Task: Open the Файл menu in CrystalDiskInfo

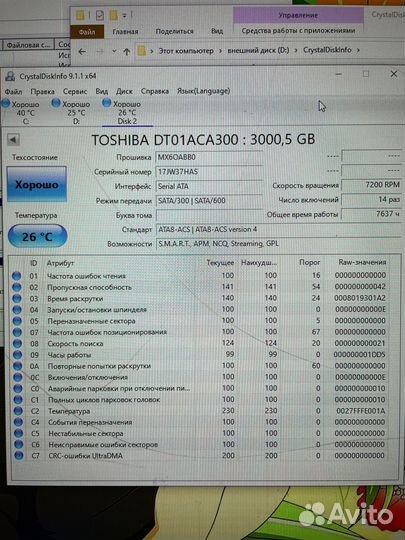Action: 13,91
